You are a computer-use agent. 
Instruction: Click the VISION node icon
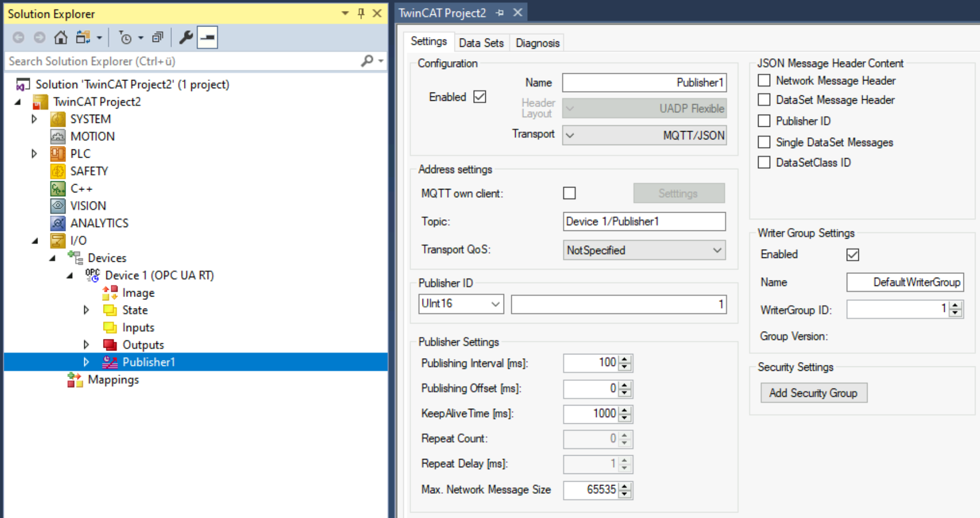pos(58,206)
